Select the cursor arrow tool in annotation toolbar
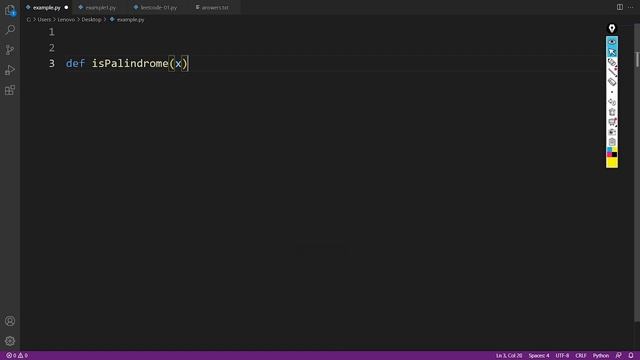640x360 pixels. click(612, 52)
